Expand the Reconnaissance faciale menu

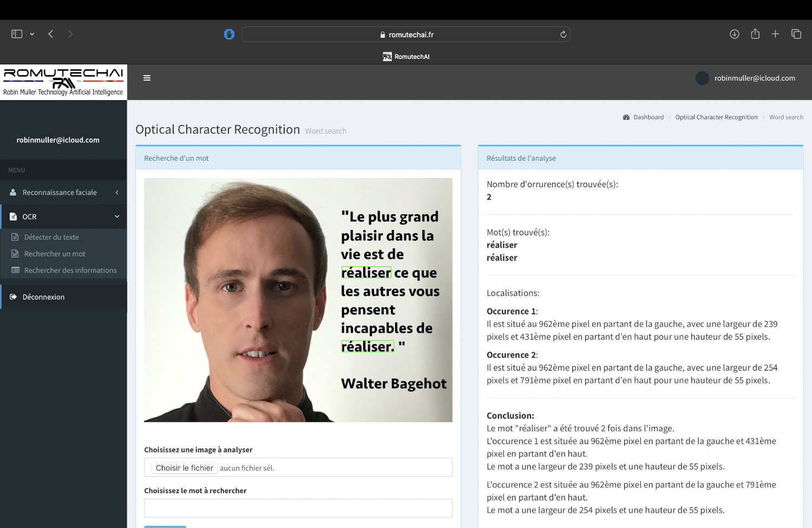60,193
